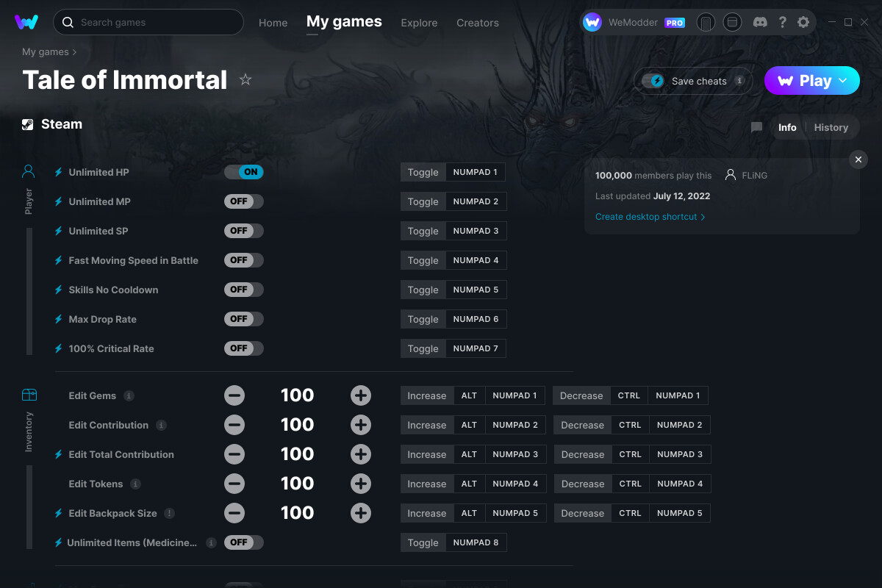The width and height of the screenshot is (882, 588).
Task: Open WeMod settings via the gear icon
Action: point(803,22)
